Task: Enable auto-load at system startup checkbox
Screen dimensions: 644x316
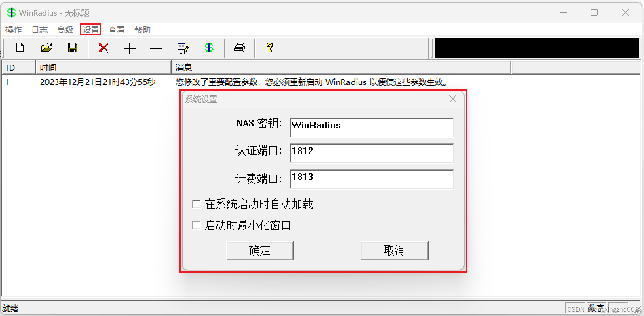Action: (196, 204)
